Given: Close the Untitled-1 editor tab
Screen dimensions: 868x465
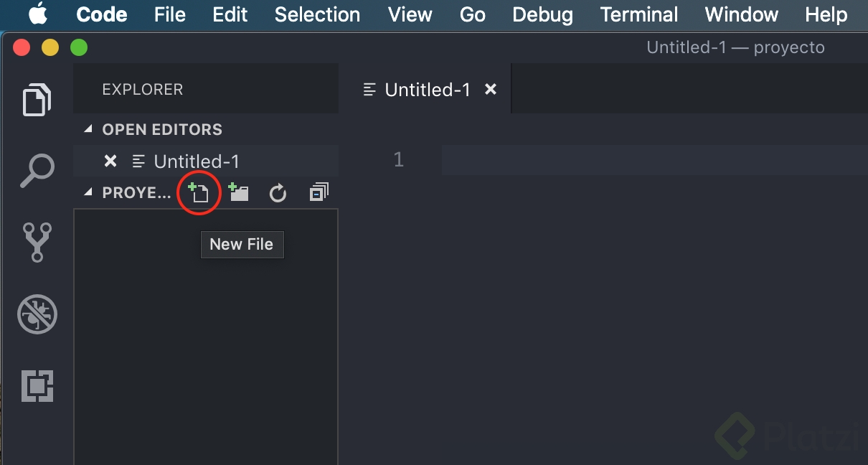Looking at the screenshot, I should click(491, 89).
